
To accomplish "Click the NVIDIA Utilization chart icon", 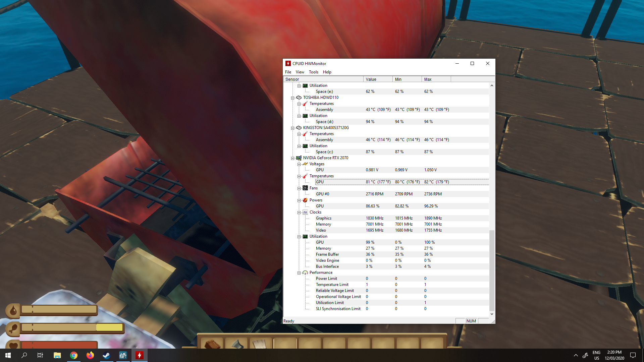I will (305, 236).
